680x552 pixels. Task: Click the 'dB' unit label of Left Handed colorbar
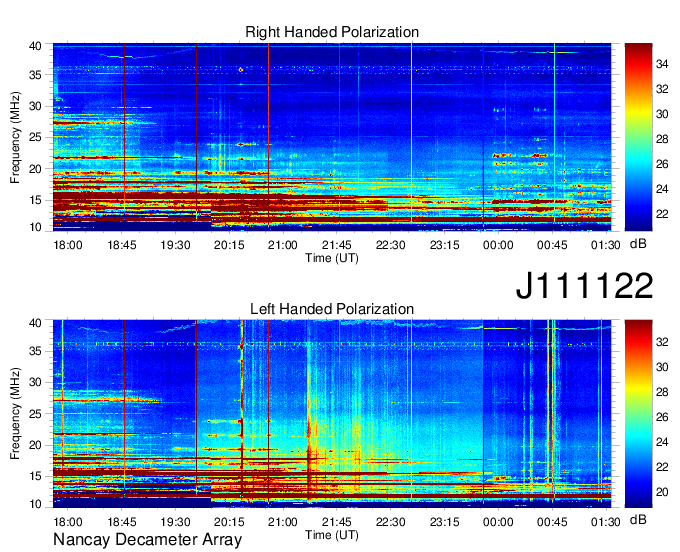pyautogui.click(x=638, y=519)
